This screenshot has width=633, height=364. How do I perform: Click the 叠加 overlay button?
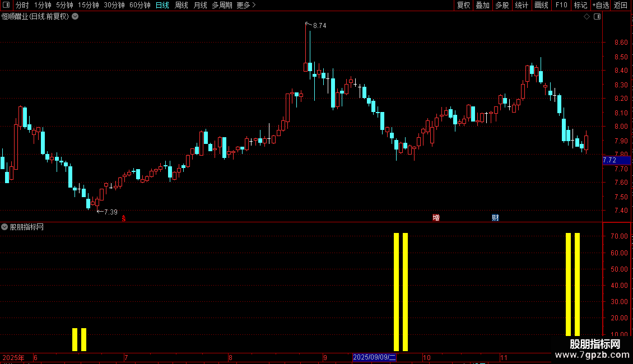[483, 5]
